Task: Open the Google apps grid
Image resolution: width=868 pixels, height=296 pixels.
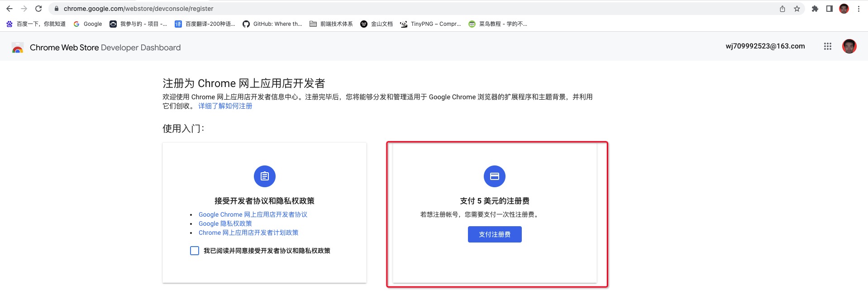Action: [828, 46]
